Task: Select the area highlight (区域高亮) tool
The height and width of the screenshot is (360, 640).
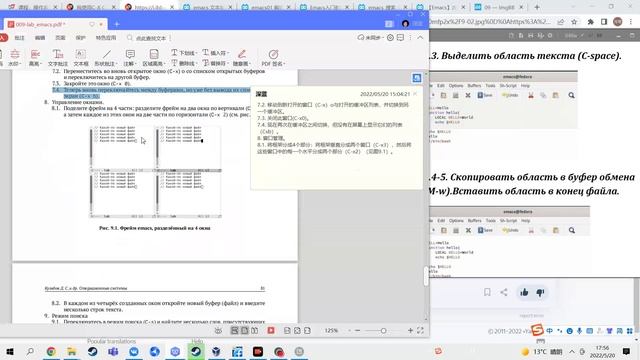Action: click(x=153, y=57)
